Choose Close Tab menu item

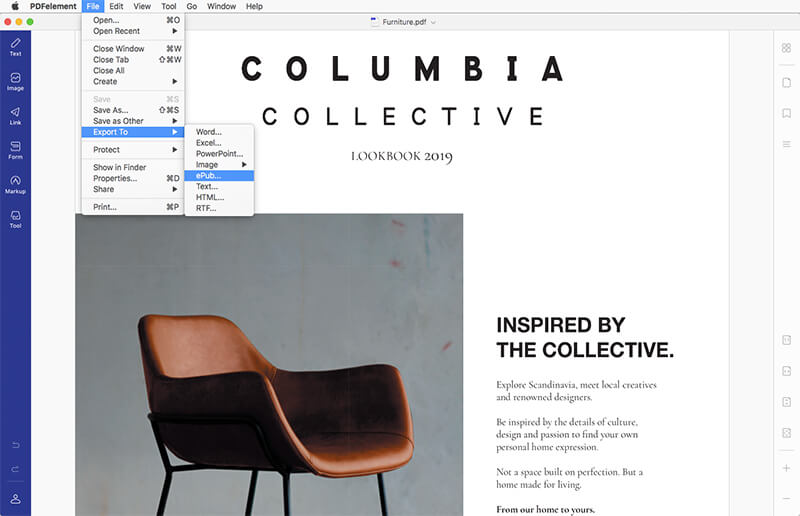coord(133,60)
